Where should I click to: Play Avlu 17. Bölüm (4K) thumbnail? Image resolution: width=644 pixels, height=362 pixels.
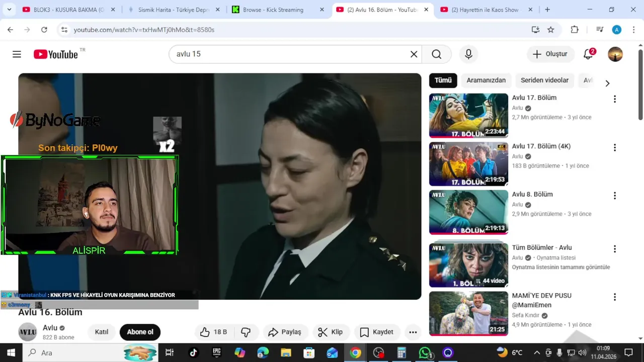pos(468,164)
